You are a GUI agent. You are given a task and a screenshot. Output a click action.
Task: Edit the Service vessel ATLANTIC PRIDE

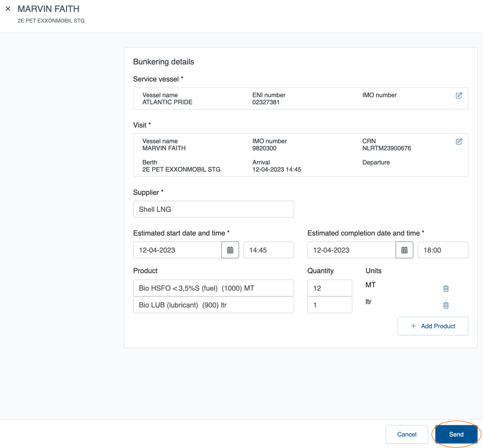[458, 95]
